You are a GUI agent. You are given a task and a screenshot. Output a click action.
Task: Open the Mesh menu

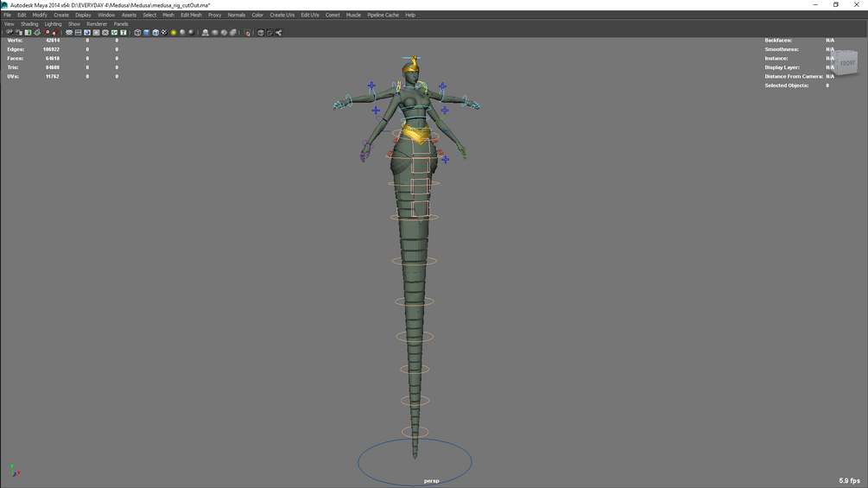click(x=168, y=15)
